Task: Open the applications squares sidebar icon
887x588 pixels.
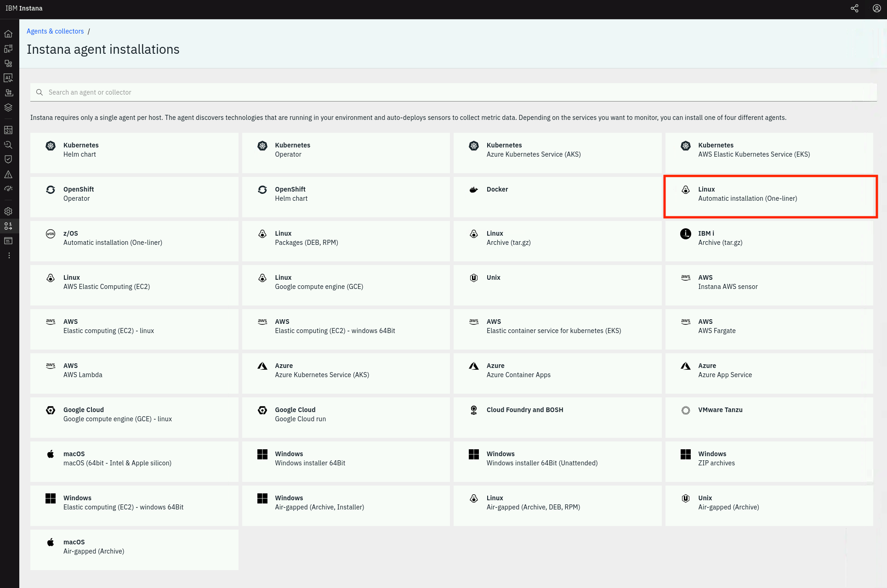Action: point(8,63)
